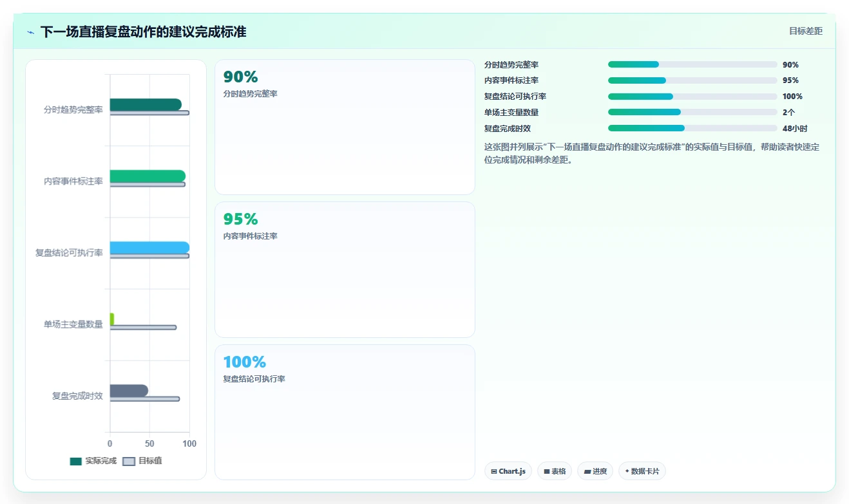Click the 90% value in progress list
Screen dimensions: 849x504
[x=790, y=64]
